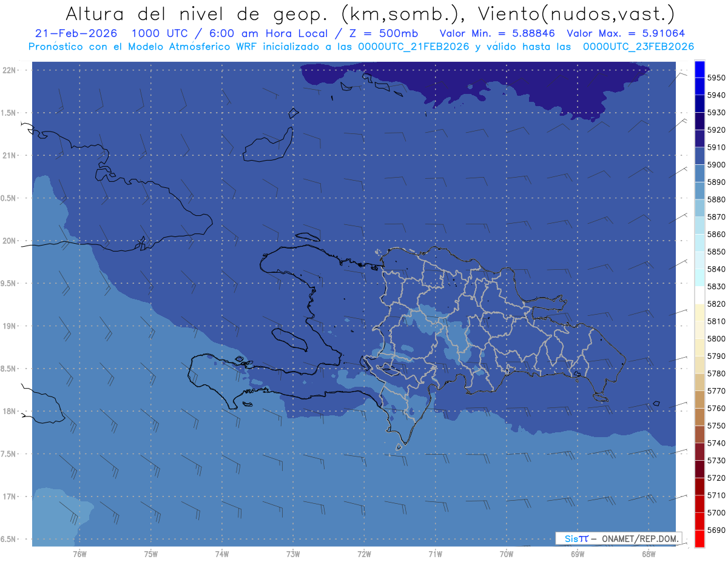Viewport: 728px width, 562px height.
Task: Click the 5890 value on the color scale
Action: (716, 182)
